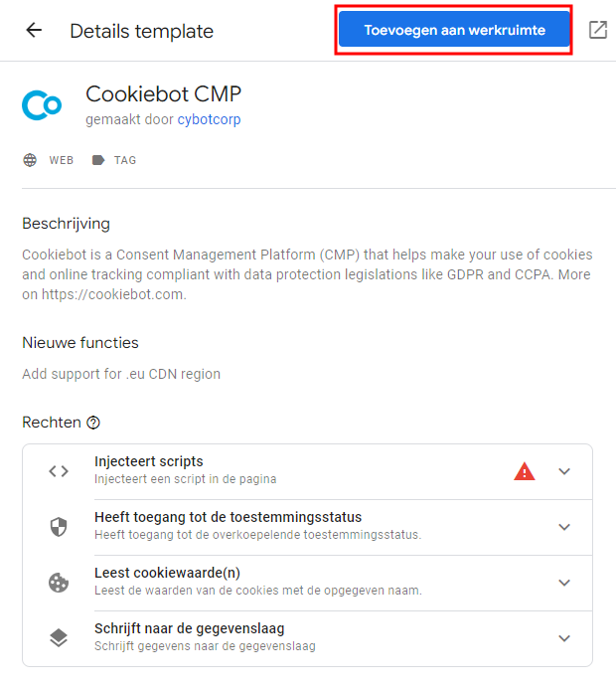This screenshot has width=616, height=687.
Task: Click the Cookiebot CMP logo
Action: (x=42, y=104)
